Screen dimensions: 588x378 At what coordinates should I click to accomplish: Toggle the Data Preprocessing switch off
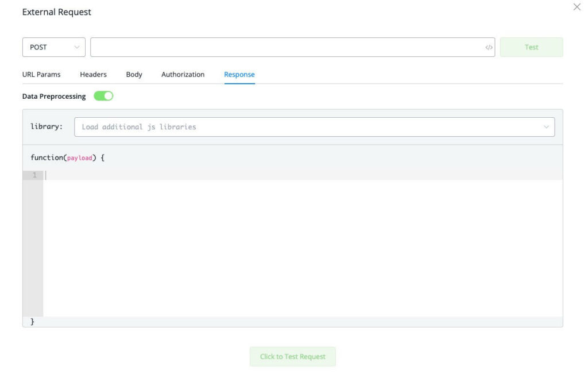pos(104,97)
